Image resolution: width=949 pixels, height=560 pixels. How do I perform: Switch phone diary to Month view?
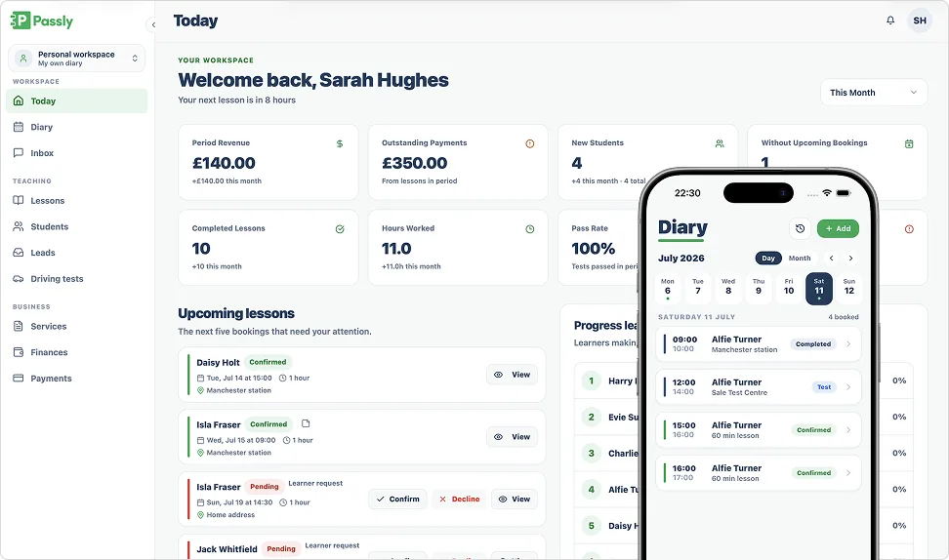800,259
